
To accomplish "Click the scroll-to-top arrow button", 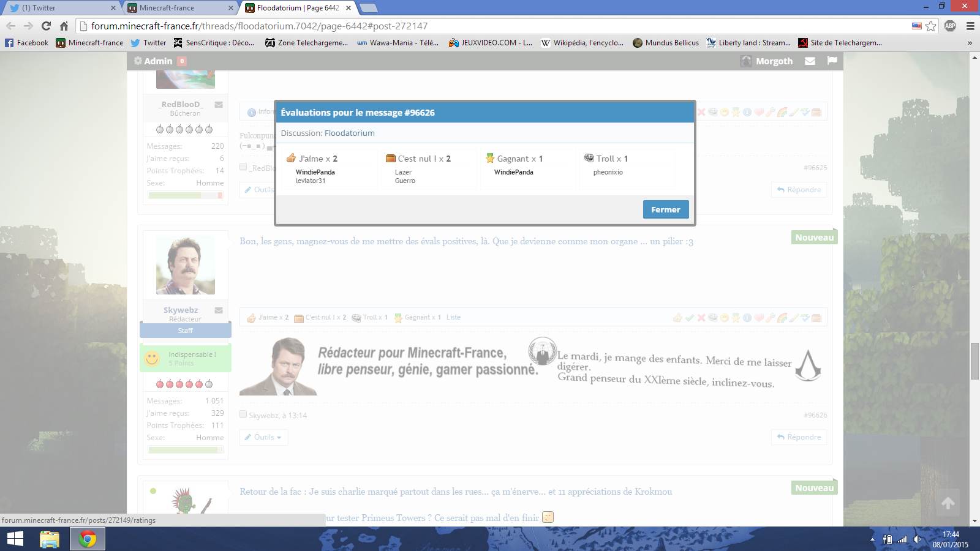I will [948, 503].
